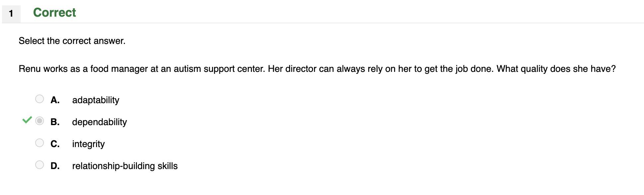Pick the radio button for option D
The height and width of the screenshot is (195, 644).
click(x=40, y=165)
